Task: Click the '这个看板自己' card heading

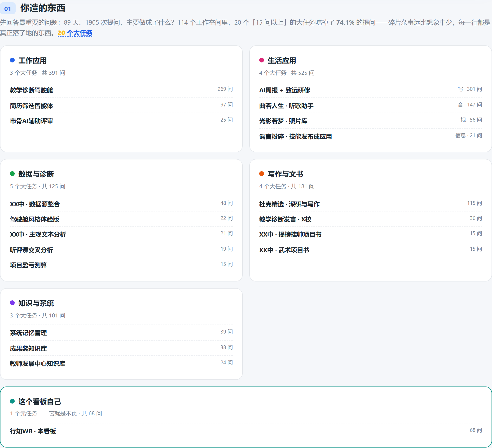Action: click(x=40, y=402)
